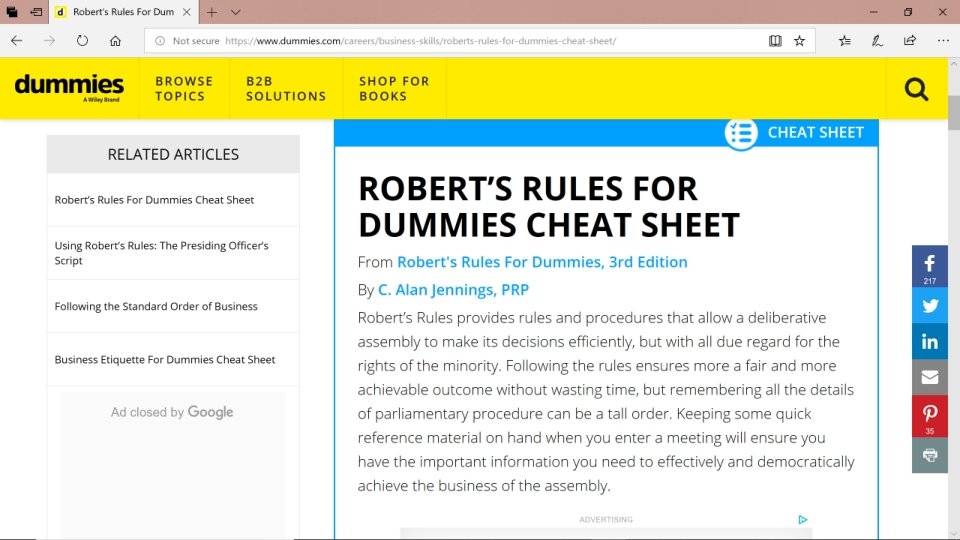Open site search magnifier icon
The width and height of the screenshot is (960, 540).
(917, 89)
